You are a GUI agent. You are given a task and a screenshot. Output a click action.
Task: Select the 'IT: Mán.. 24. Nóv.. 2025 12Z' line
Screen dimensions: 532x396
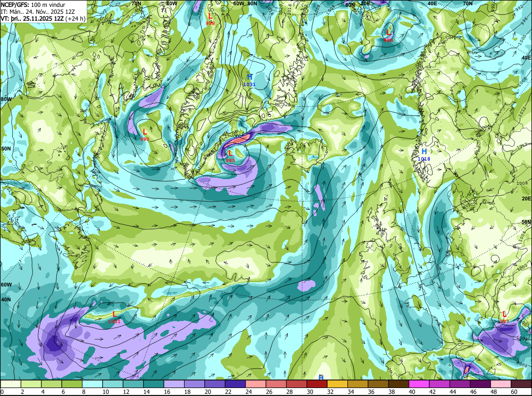click(38, 12)
